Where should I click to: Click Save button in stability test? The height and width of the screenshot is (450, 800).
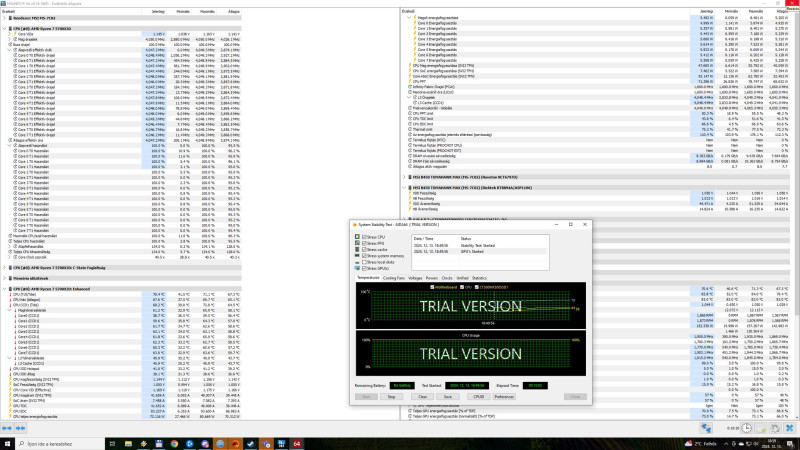click(447, 396)
